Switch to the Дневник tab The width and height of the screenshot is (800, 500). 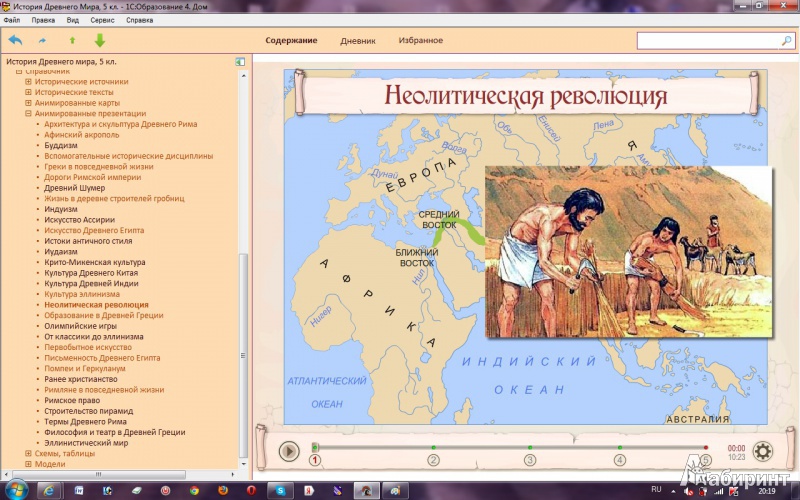[358, 41]
